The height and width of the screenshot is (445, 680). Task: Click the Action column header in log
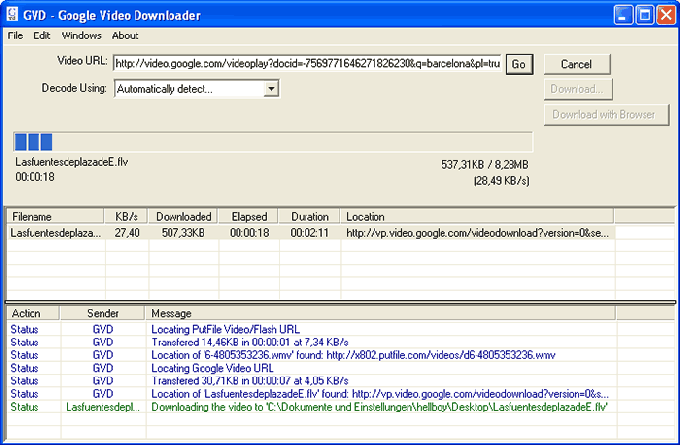[33, 313]
